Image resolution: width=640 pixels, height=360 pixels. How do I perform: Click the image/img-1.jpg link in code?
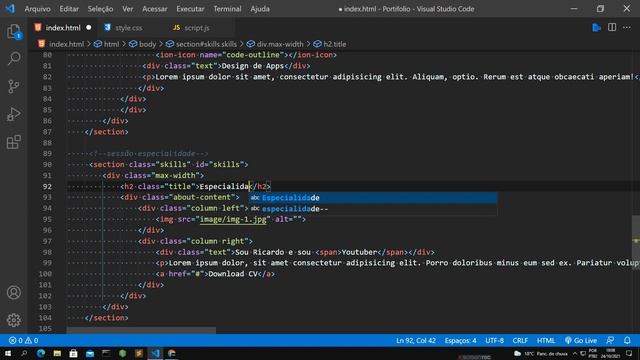(x=233, y=219)
